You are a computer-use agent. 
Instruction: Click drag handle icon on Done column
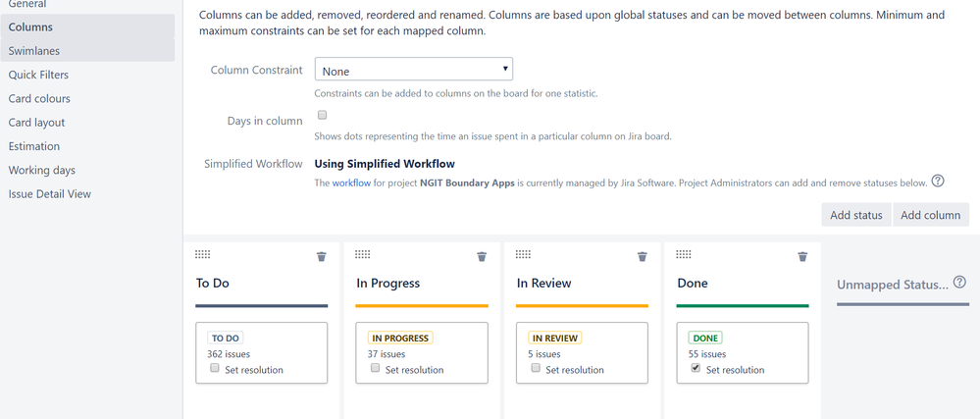tap(684, 254)
